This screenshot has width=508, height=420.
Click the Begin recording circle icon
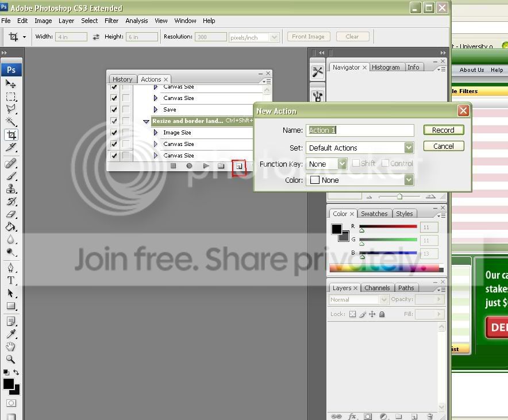(x=189, y=166)
